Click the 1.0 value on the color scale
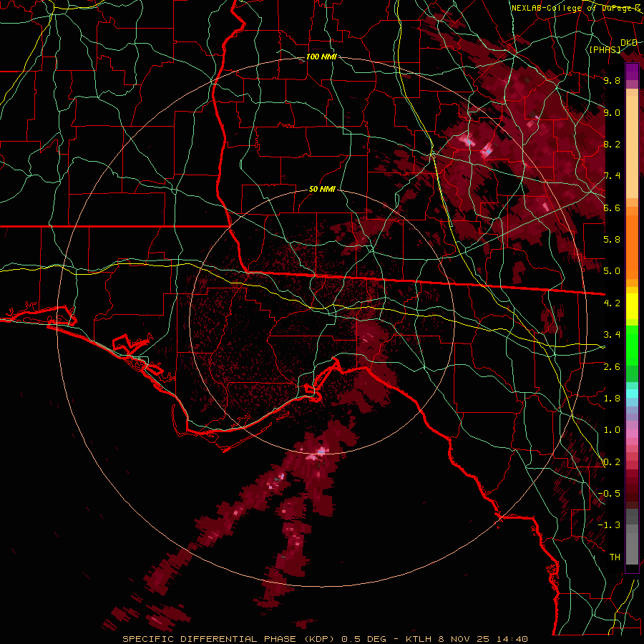Viewport: 644px width, 644px height. [x=612, y=430]
